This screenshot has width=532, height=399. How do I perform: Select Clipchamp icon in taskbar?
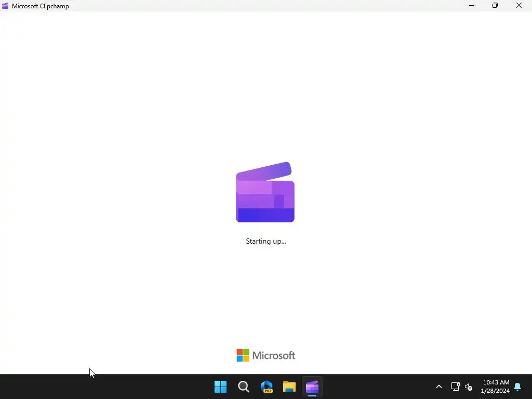pyautogui.click(x=312, y=387)
